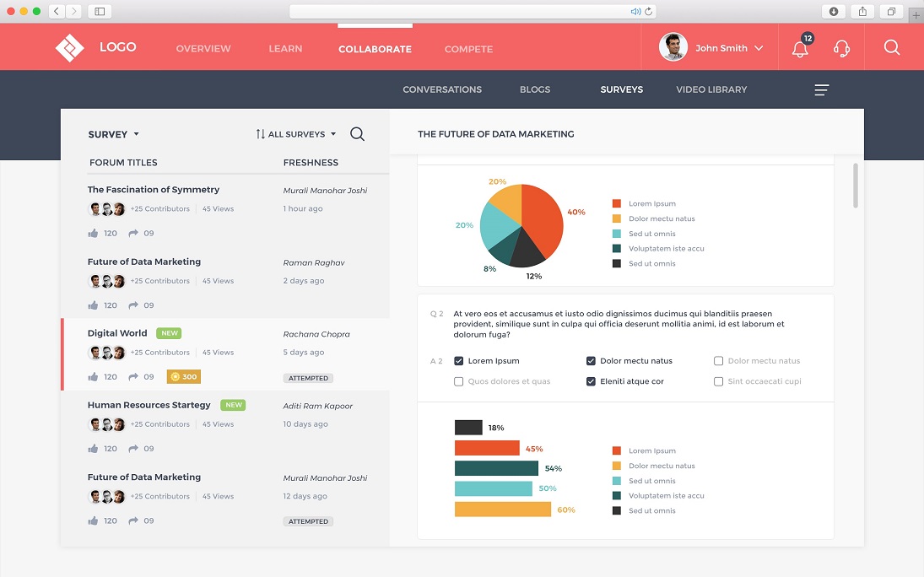Like The Fascination of Symmetry survey
This screenshot has height=577, width=924.
(x=93, y=234)
